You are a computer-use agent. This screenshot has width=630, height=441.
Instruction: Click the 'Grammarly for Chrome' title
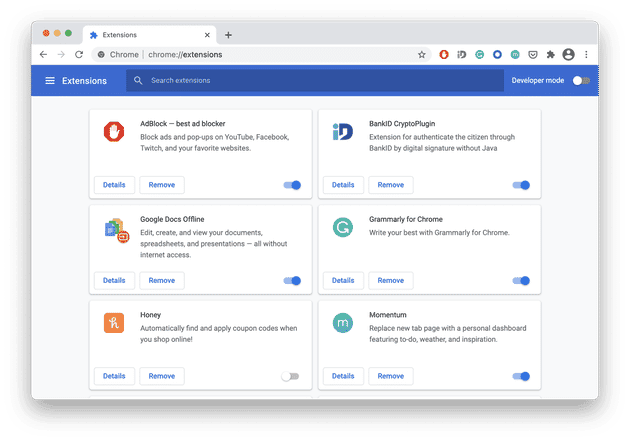point(406,219)
